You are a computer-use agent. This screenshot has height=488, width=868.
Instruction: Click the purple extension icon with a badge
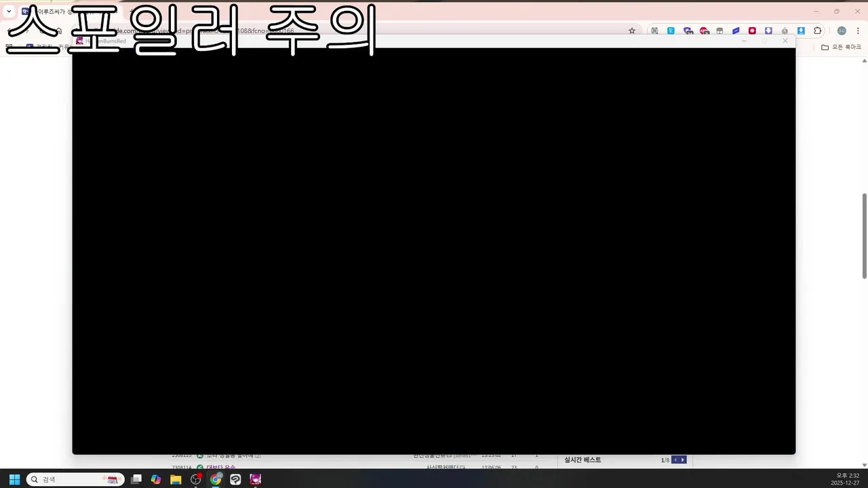pos(688,30)
